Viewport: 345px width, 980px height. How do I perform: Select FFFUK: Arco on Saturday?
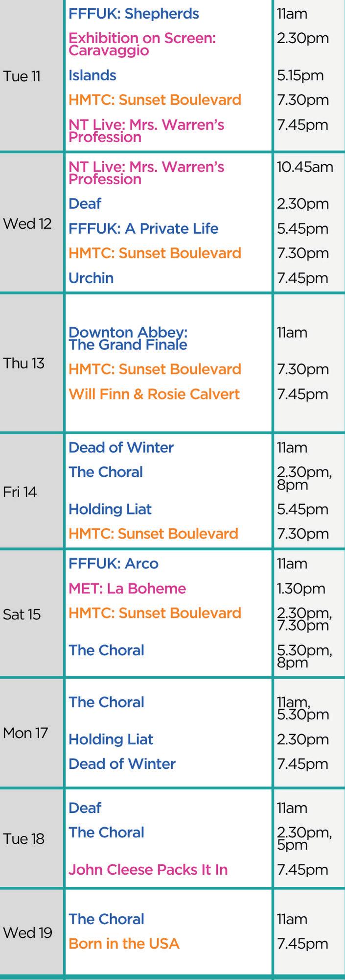[114, 563]
